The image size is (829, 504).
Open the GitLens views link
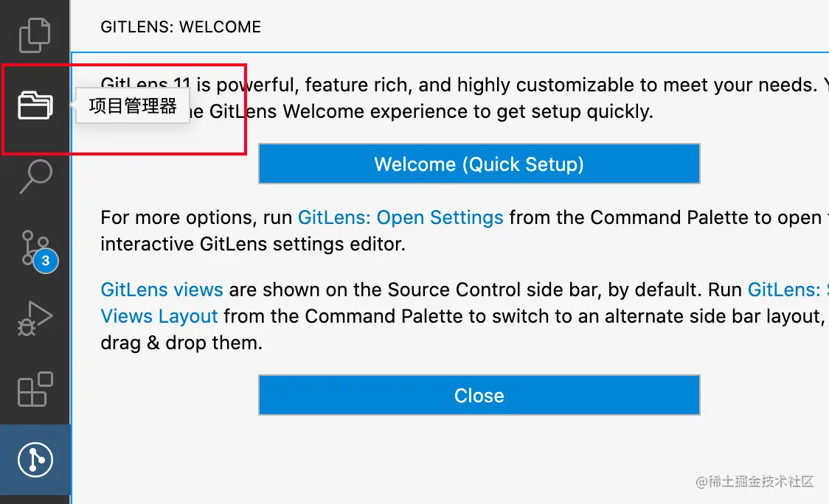point(162,290)
